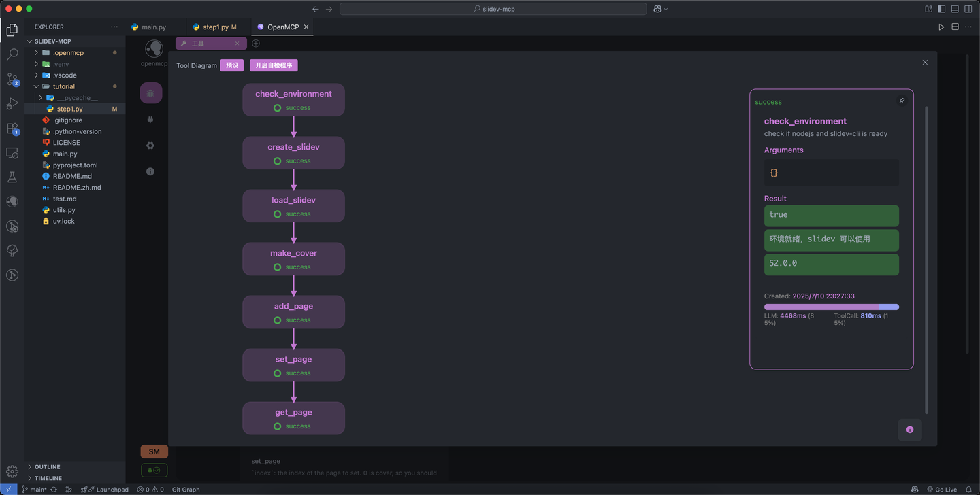Toggle the bottom panel visibility
The image size is (980, 495).
point(955,9)
